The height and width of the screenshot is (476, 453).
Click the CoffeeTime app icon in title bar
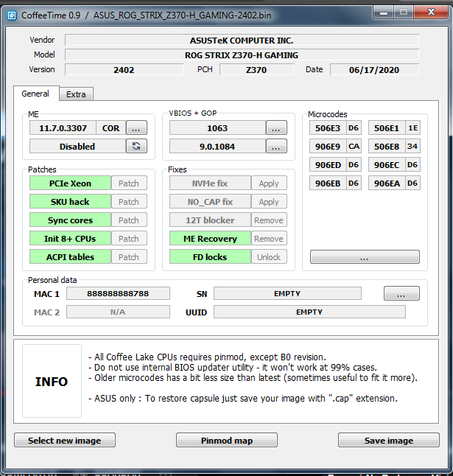11,12
